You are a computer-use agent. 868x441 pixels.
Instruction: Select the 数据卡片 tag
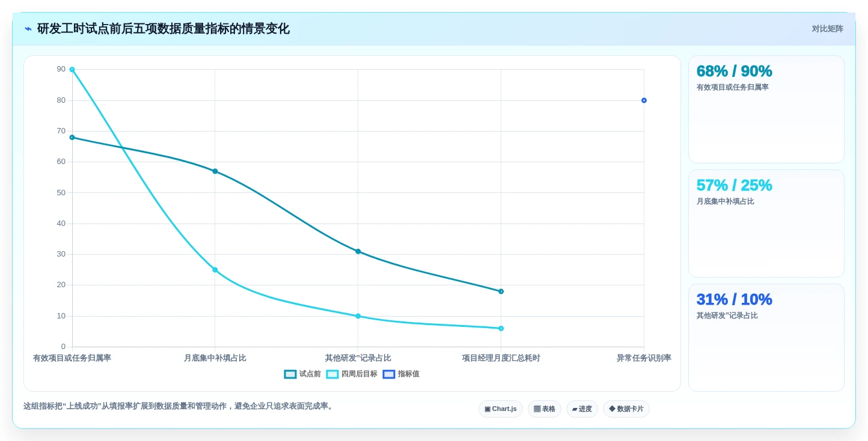(626, 409)
